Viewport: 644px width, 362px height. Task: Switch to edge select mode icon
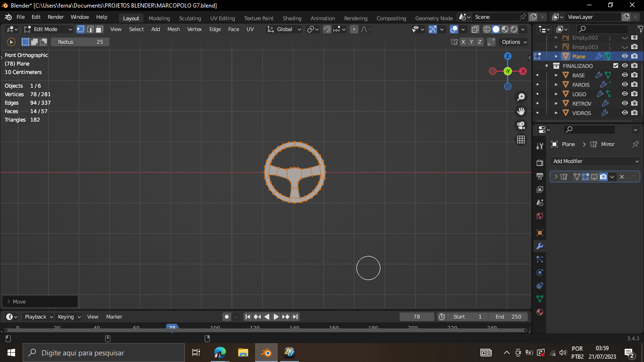90,29
